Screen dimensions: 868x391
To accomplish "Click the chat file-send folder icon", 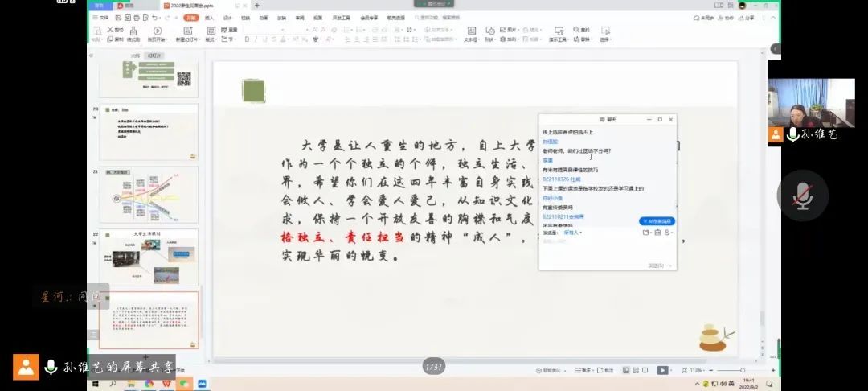I will click(x=645, y=233).
